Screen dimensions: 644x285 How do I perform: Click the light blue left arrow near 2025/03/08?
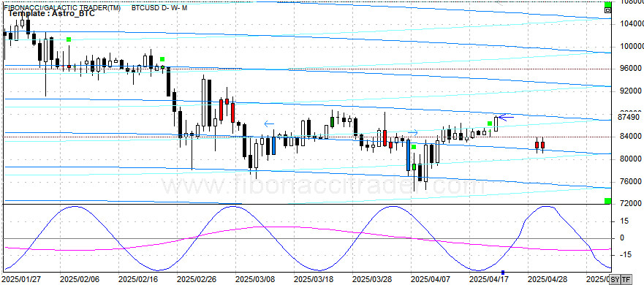tap(269, 123)
